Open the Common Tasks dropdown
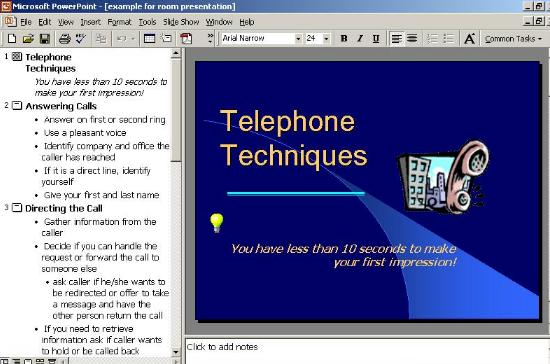The height and width of the screenshot is (364, 550). 514,39
